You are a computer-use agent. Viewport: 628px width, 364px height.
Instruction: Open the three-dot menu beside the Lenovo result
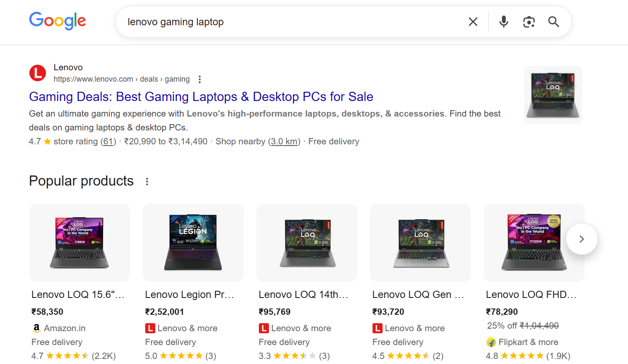pos(199,79)
